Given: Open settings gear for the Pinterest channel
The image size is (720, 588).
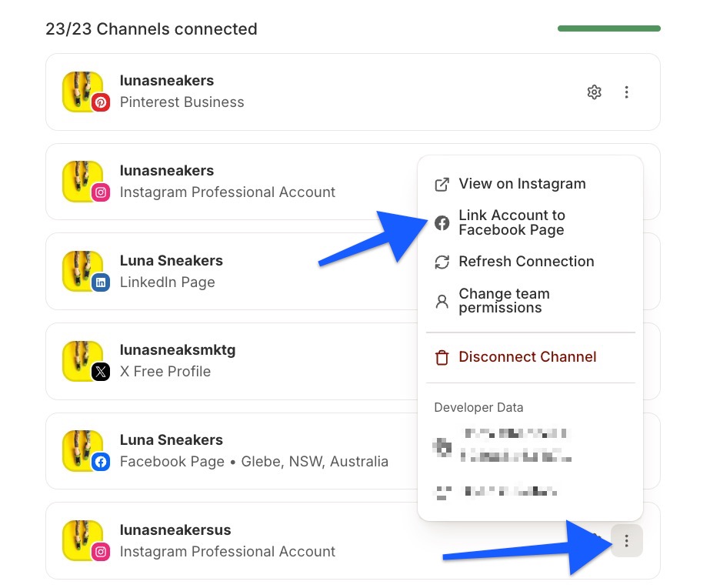Looking at the screenshot, I should click(594, 92).
